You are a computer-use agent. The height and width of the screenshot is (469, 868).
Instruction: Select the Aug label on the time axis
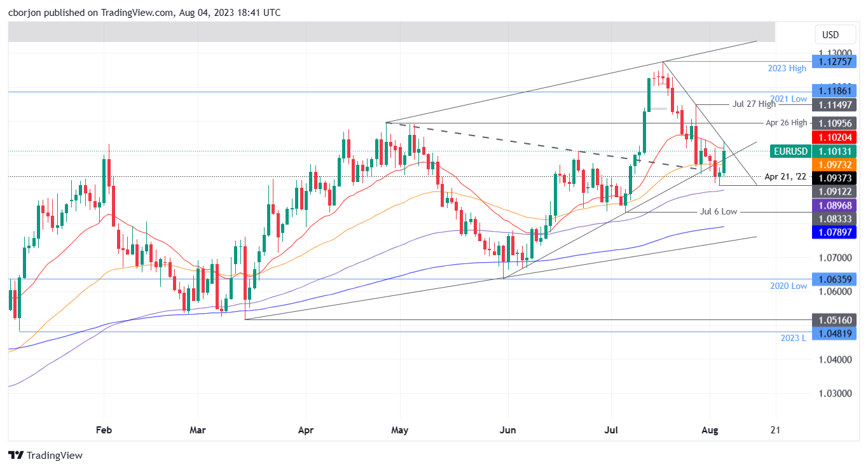709,430
